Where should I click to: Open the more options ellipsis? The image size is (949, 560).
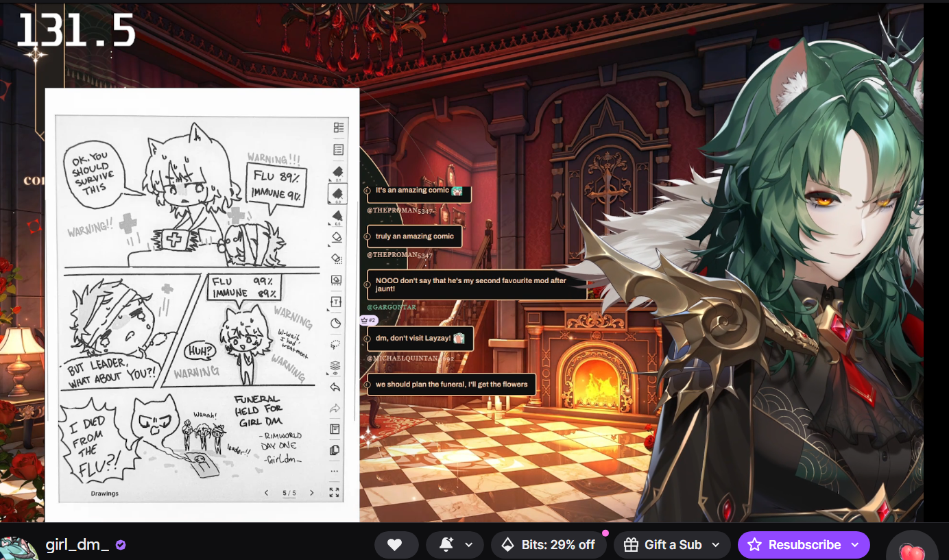click(335, 472)
